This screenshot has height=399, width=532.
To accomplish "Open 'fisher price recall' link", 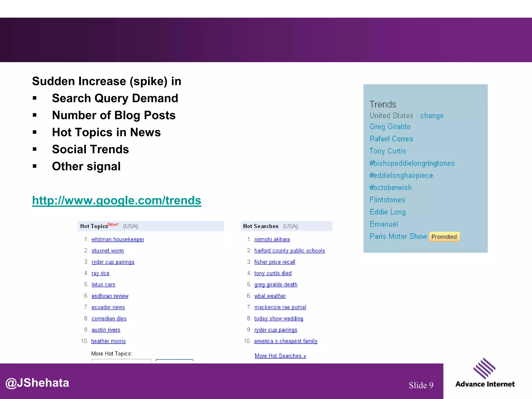I will click(275, 262).
